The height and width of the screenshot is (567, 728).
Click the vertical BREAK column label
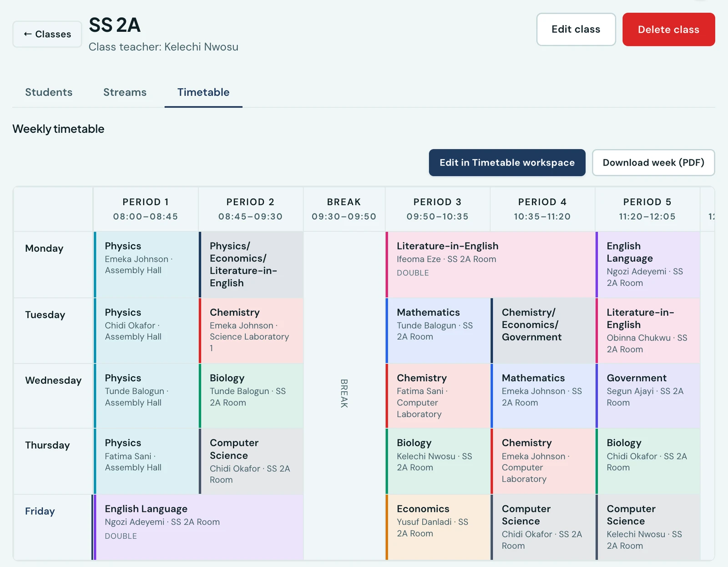pyautogui.click(x=344, y=393)
